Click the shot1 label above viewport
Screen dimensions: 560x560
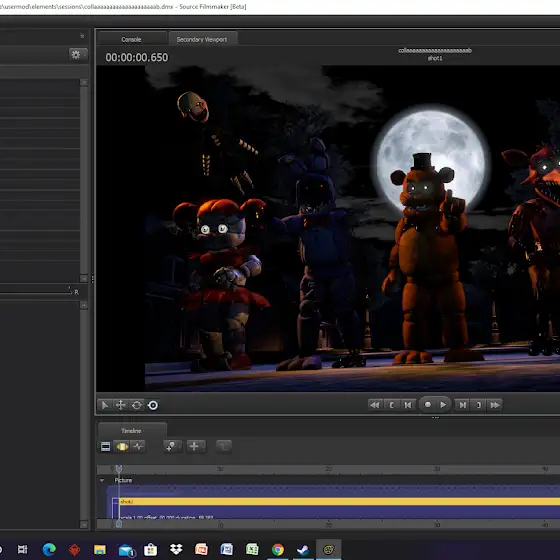435,58
